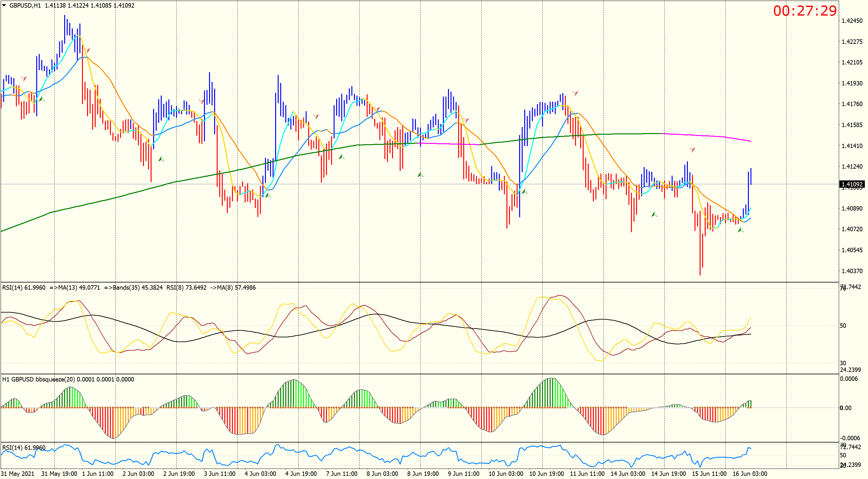Image resolution: width=868 pixels, height=479 pixels.
Task: Click the bottom RSI(14) 61.9960 sub-window label
Action: (24, 447)
